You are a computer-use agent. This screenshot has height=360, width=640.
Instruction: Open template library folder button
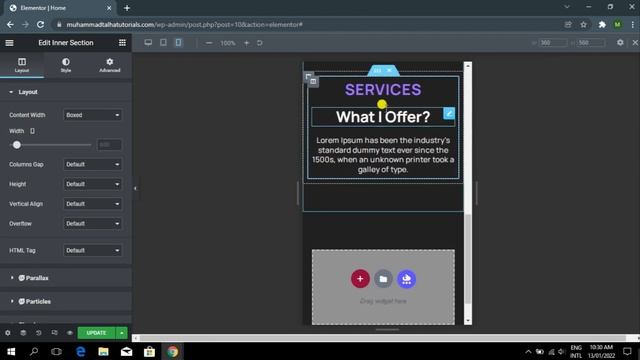point(383,279)
